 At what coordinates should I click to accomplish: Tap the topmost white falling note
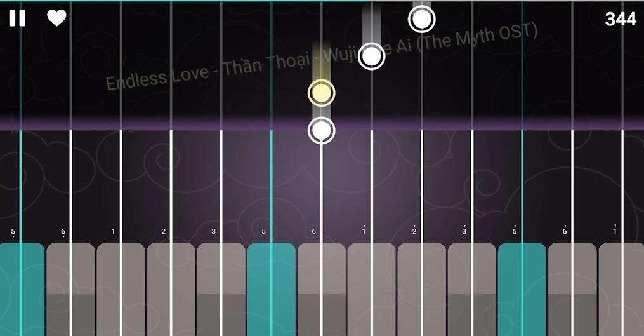pyautogui.click(x=422, y=19)
